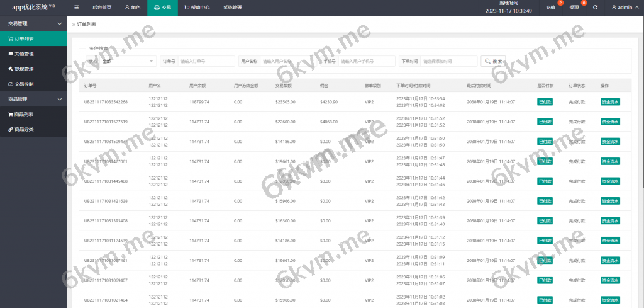Open the 帮助中心 top menu
Viewport: 644px width, 308px height.
(196, 8)
